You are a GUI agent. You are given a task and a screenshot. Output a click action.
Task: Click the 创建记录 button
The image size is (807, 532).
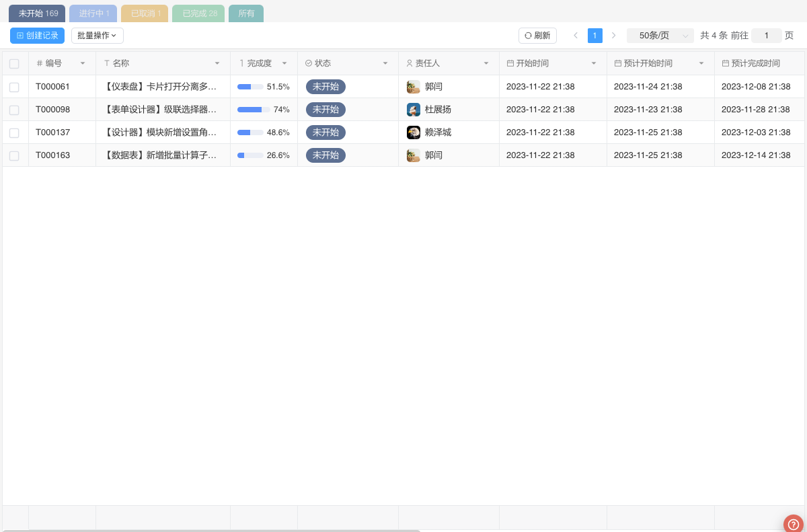coord(37,36)
